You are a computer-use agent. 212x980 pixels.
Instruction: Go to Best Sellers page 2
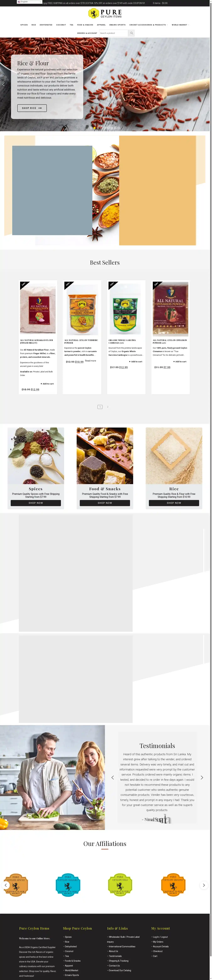[x=108, y=407]
